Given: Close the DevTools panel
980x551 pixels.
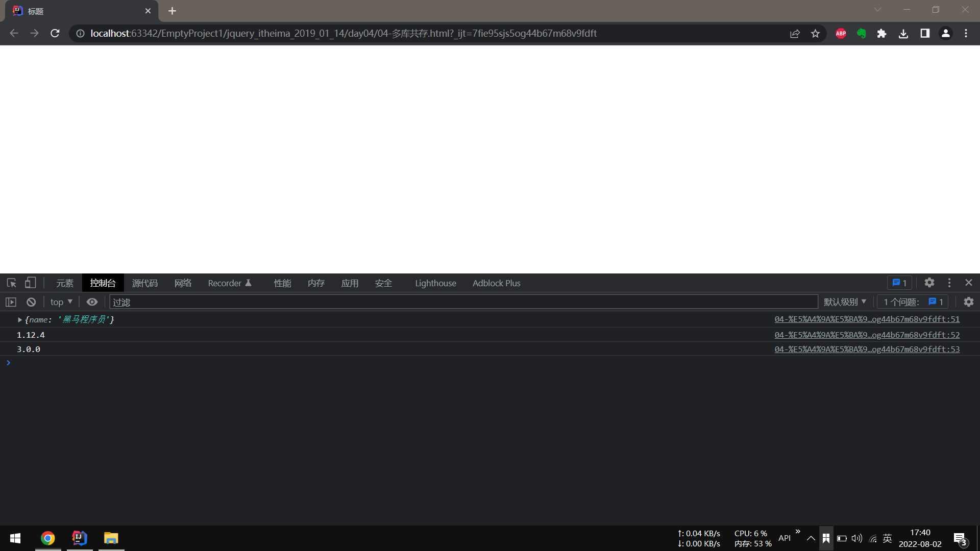Looking at the screenshot, I should pos(969,283).
